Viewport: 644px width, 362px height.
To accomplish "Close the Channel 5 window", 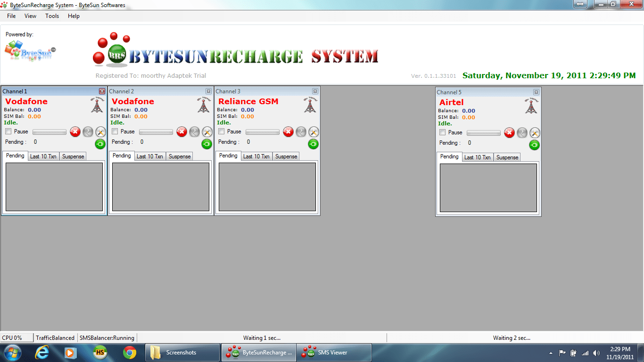I will 536,92.
